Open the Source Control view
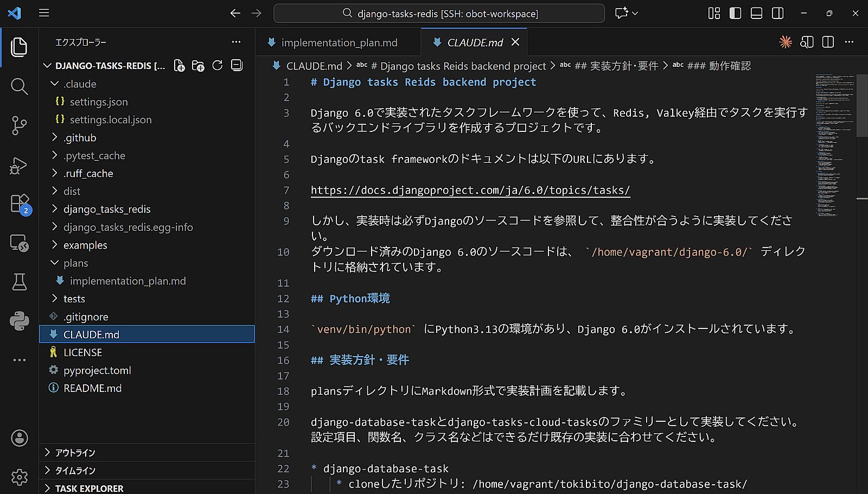868x494 pixels. (20, 126)
